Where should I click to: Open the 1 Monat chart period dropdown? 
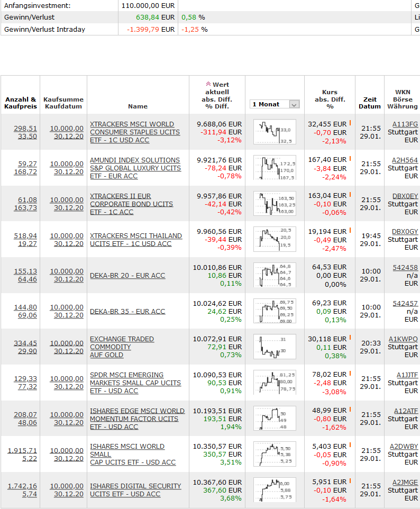tap(275, 104)
